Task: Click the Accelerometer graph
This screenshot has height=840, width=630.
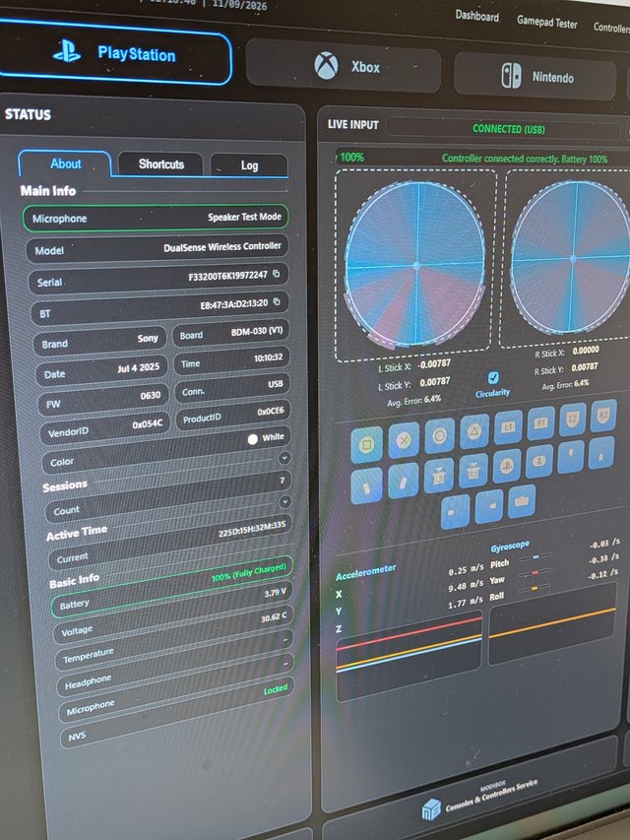Action: (x=409, y=657)
